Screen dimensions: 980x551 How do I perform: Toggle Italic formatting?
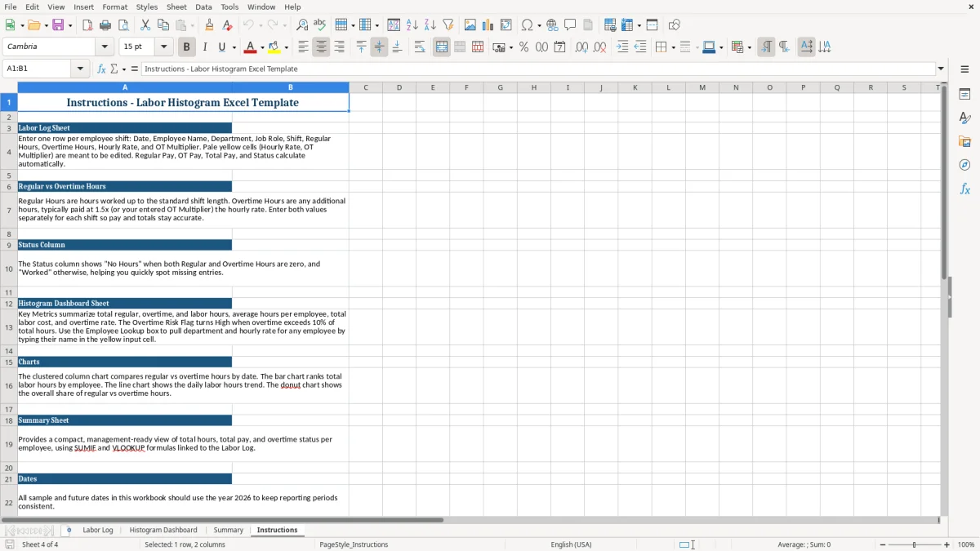pos(204,47)
